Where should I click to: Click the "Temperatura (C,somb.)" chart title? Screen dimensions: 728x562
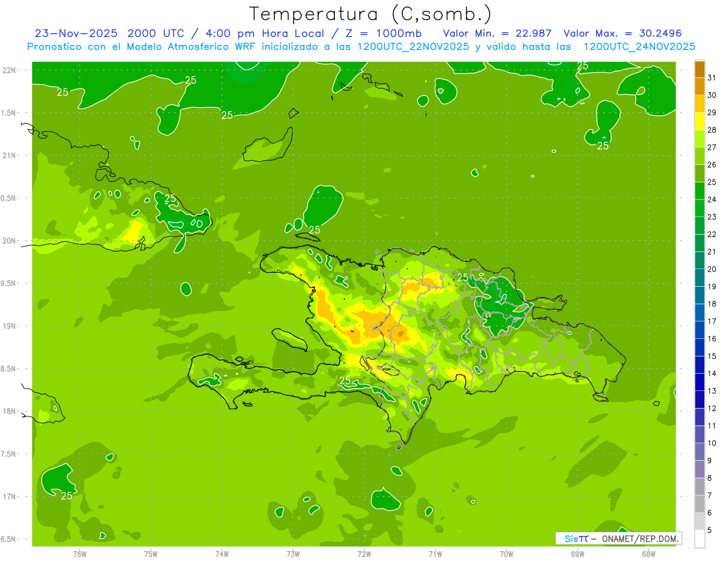(371, 14)
